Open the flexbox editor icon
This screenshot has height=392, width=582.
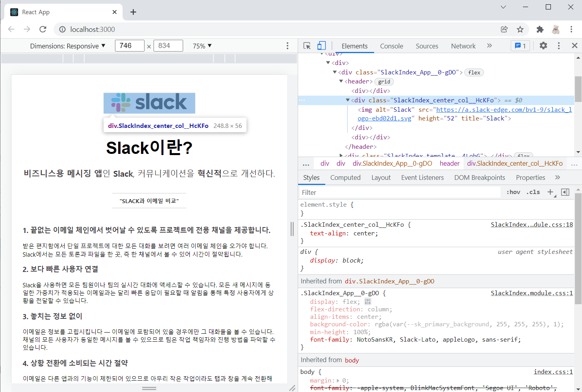(368, 301)
